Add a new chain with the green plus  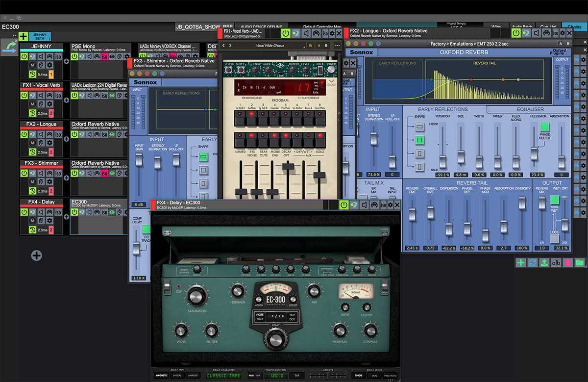point(23,36)
